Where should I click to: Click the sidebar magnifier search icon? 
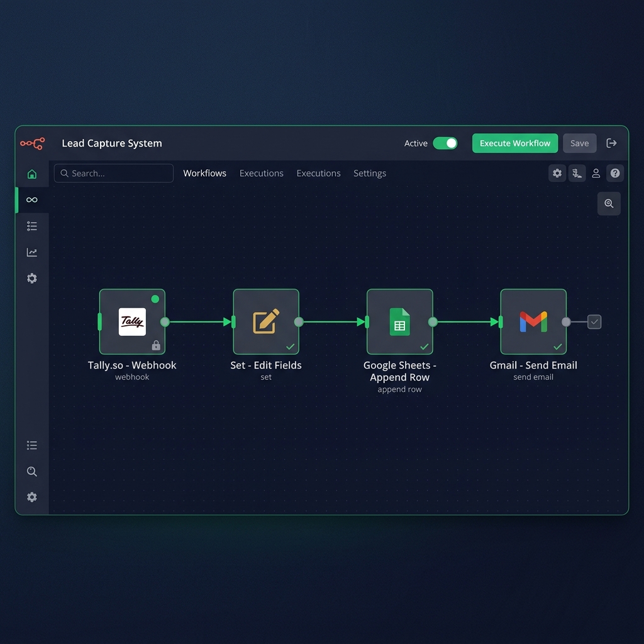click(31, 471)
